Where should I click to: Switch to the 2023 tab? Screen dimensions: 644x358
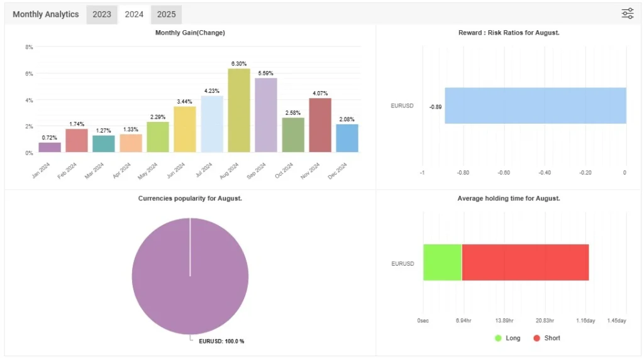[102, 14]
